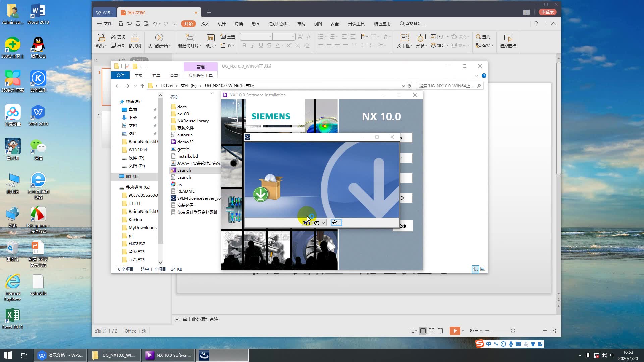
Task: Switch to reading view icon
Action: click(440, 331)
